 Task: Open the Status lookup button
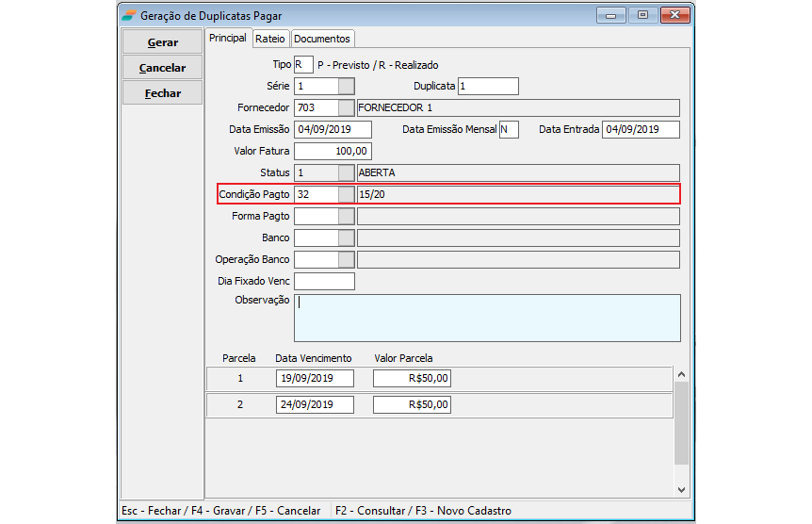[x=347, y=172]
